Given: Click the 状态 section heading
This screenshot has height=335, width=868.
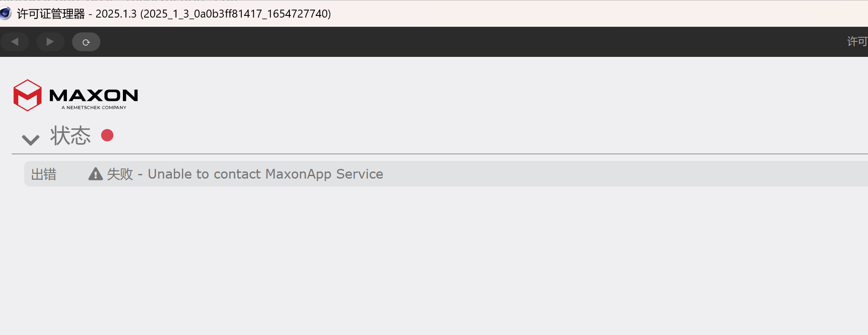Looking at the screenshot, I should [x=70, y=136].
